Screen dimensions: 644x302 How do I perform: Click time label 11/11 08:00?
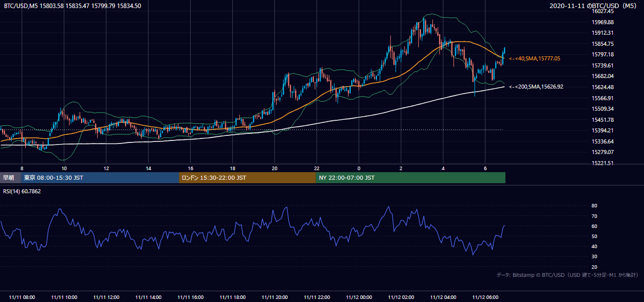tap(22, 297)
